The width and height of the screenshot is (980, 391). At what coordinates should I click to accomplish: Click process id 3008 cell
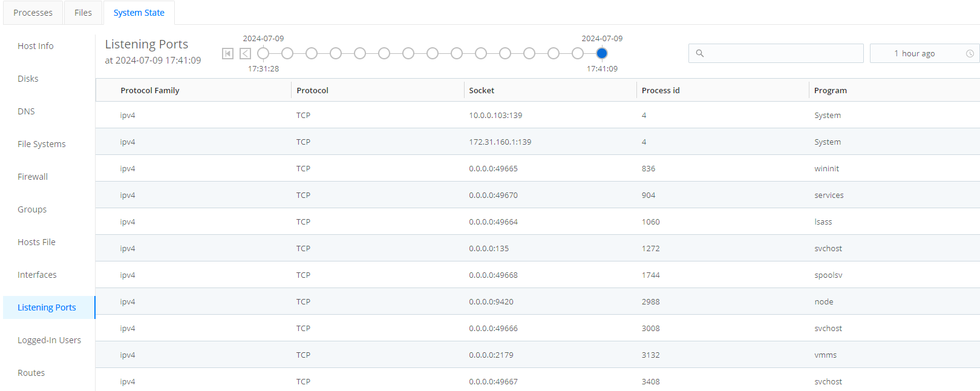click(650, 328)
